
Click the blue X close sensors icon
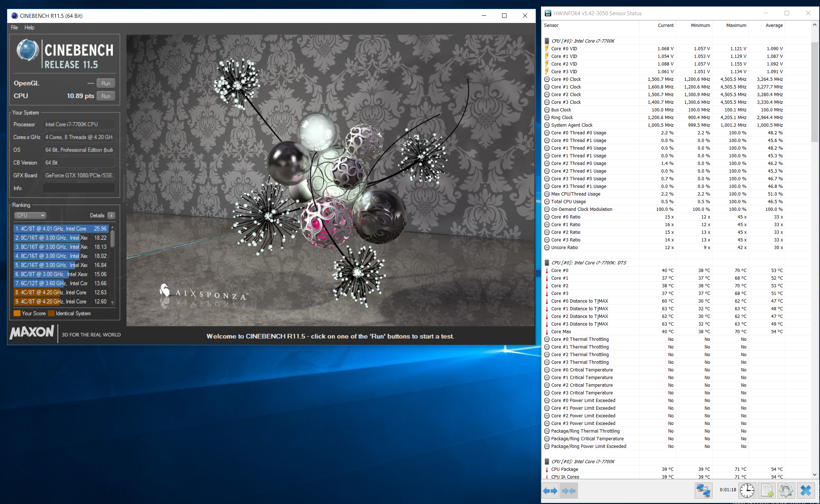(x=806, y=491)
